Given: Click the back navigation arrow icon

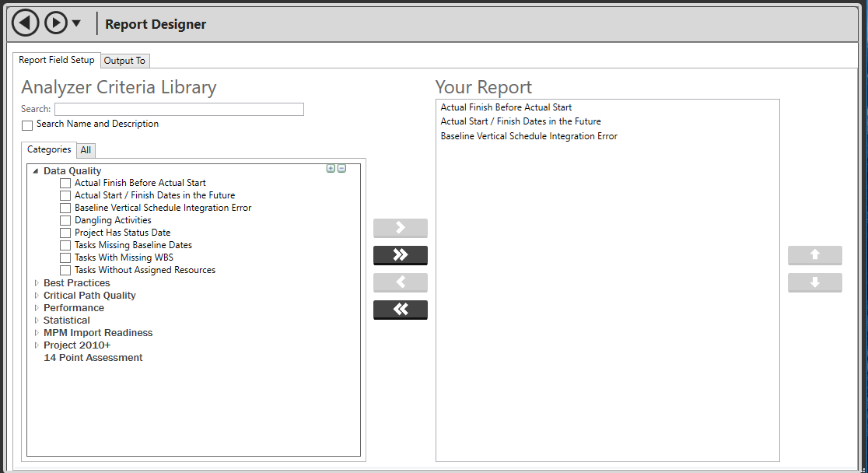Looking at the screenshot, I should pos(26,23).
